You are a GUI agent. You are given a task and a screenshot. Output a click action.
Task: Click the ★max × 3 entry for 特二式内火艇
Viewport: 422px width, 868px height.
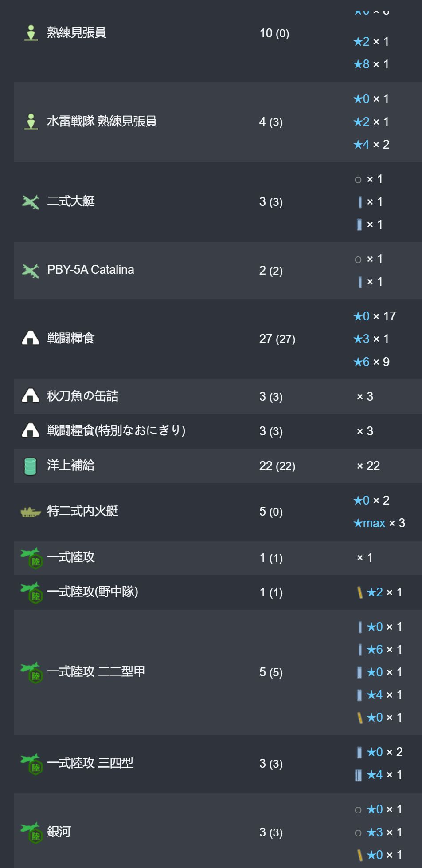point(379,523)
